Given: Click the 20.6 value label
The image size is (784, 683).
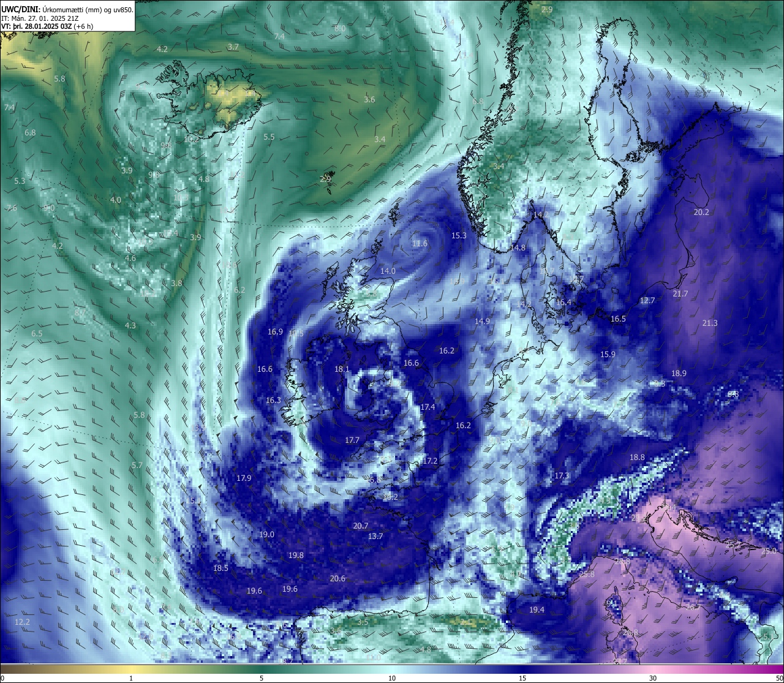Looking at the screenshot, I should (337, 578).
